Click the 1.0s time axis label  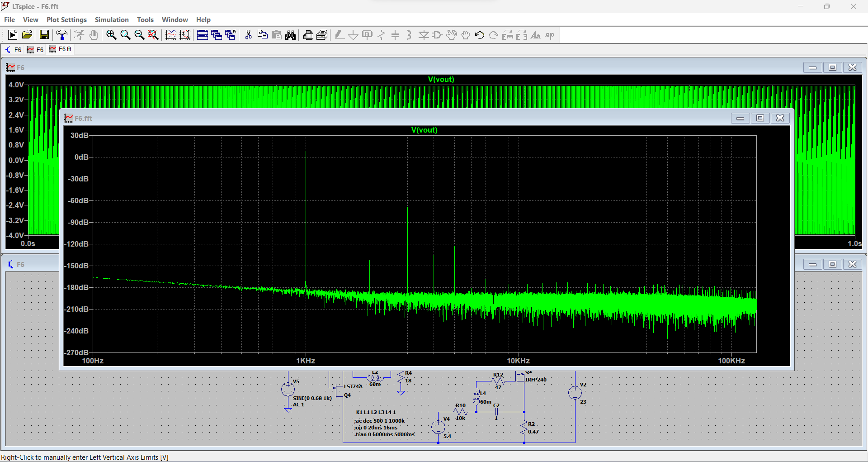(x=854, y=243)
